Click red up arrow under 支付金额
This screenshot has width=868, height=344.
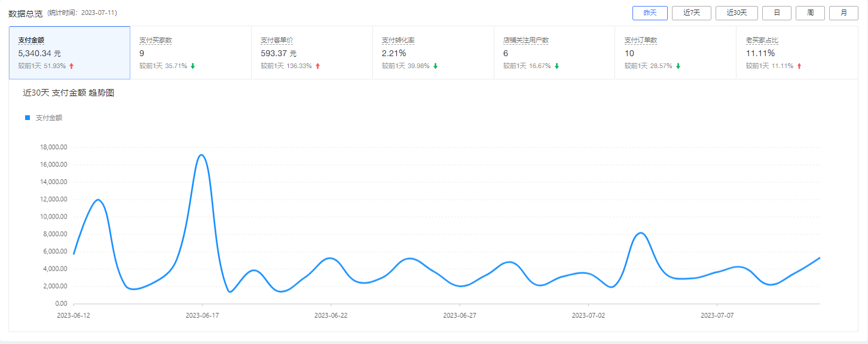72,66
